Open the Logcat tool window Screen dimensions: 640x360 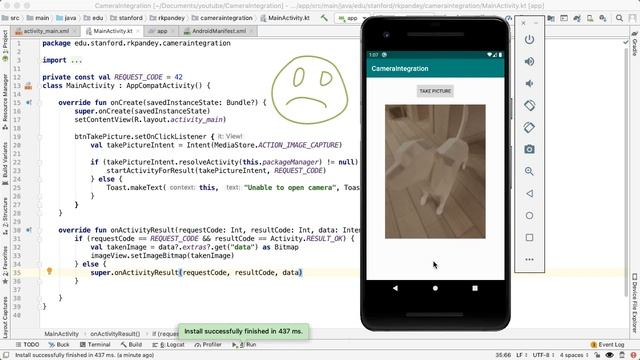169,344
